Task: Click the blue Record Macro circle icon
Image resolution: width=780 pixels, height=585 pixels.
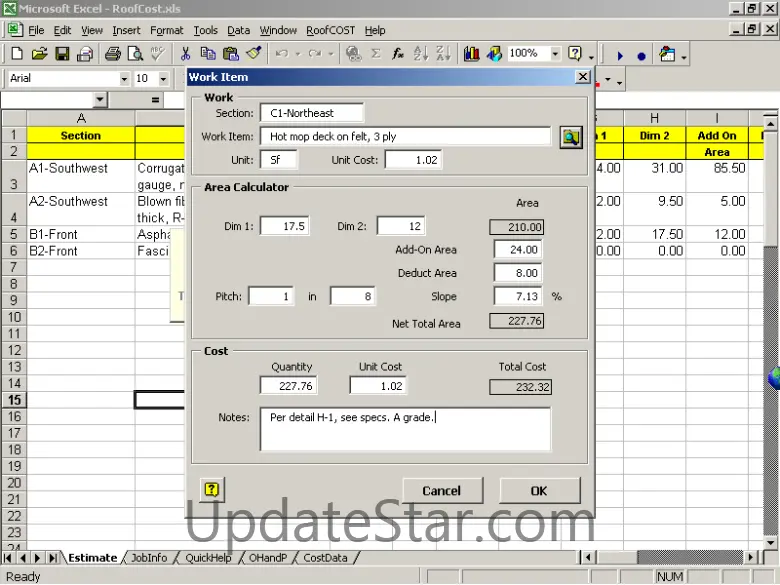Action: (x=642, y=56)
